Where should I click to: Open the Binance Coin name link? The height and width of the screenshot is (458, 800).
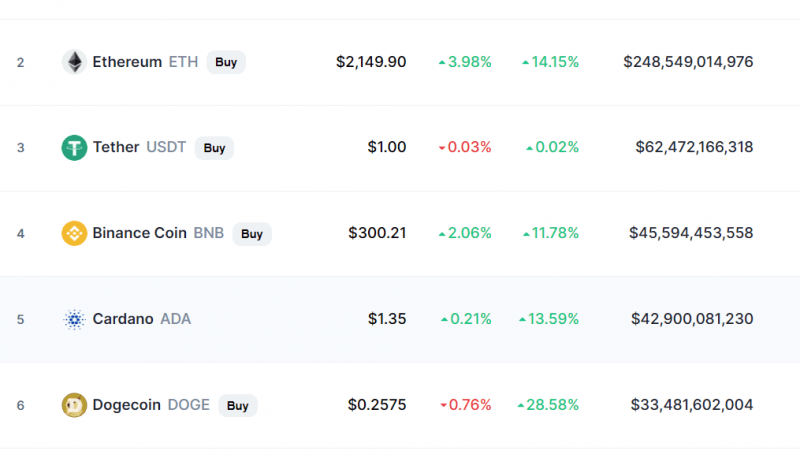139,234
